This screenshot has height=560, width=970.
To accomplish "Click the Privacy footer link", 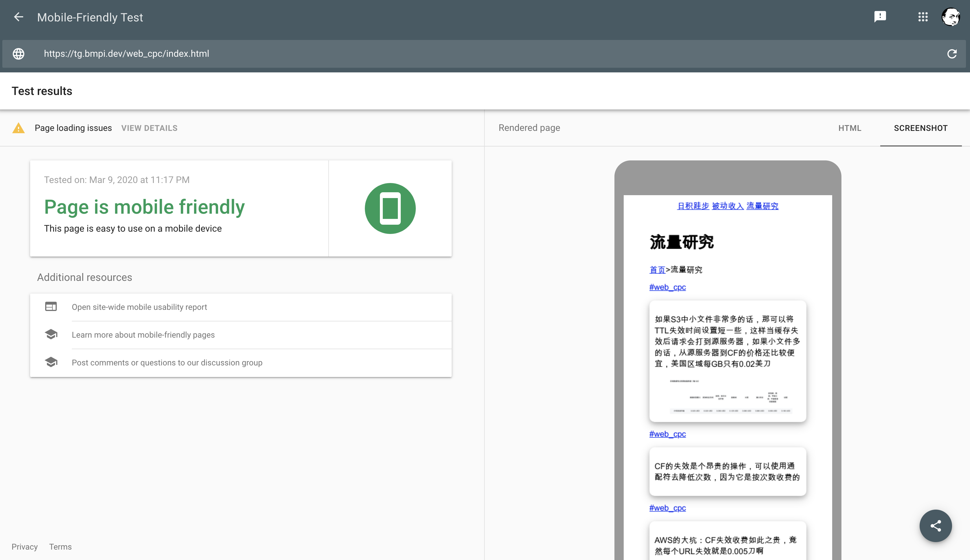I will (x=25, y=547).
